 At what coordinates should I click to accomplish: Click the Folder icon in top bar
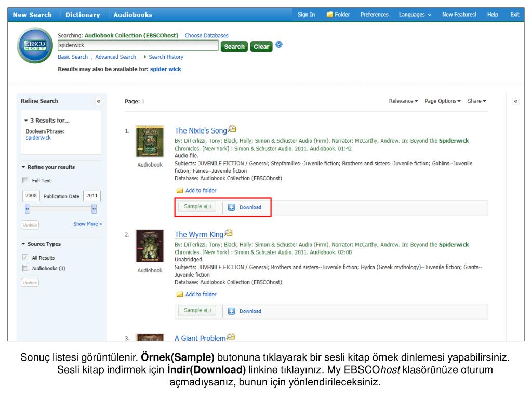coord(330,14)
